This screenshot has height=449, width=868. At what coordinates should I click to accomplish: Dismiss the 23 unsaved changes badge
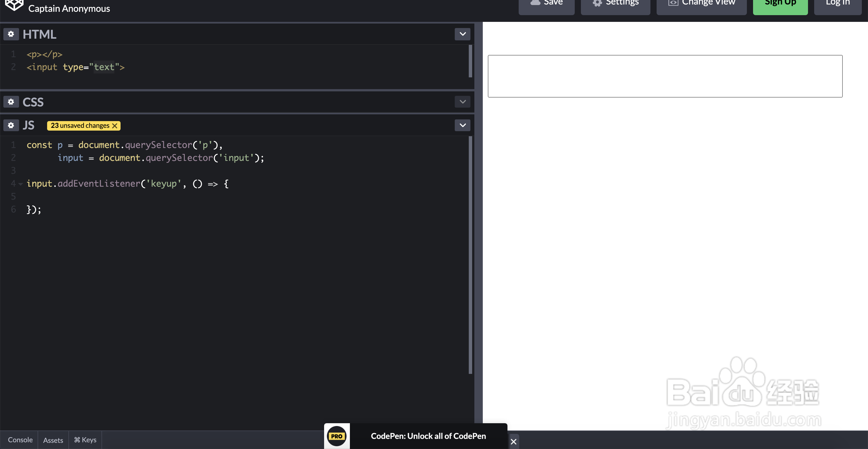point(115,126)
